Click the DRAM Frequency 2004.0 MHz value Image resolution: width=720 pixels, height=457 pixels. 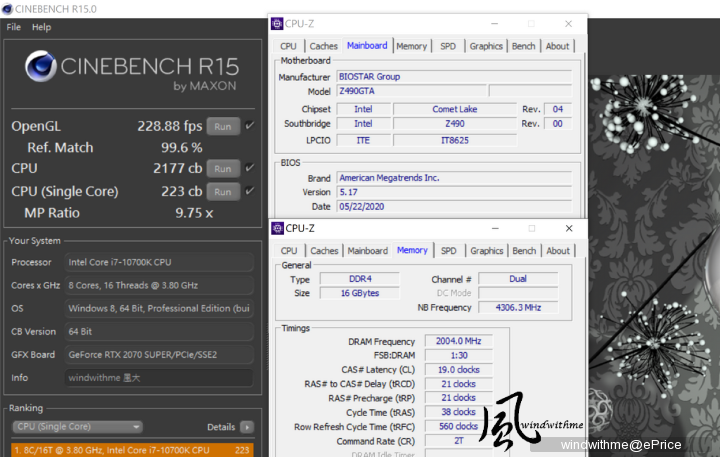pos(458,341)
